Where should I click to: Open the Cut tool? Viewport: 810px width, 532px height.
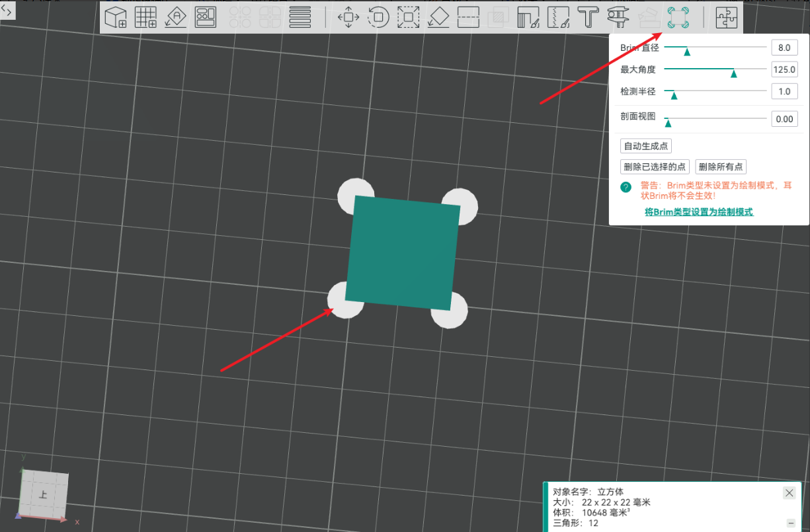[468, 18]
